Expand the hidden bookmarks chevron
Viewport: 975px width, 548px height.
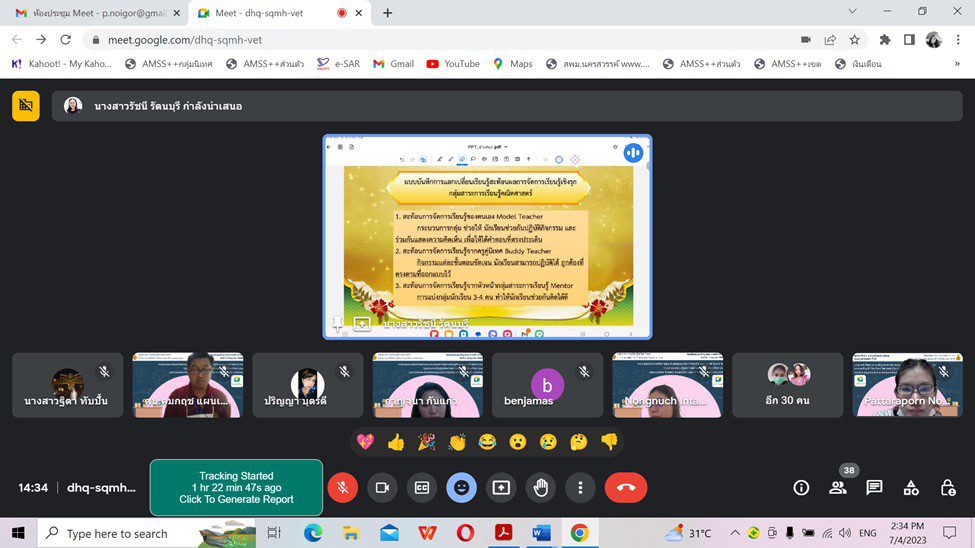coord(957,63)
